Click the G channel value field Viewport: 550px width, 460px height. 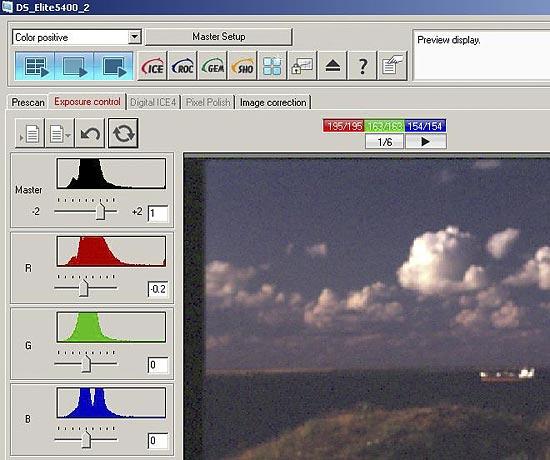(x=158, y=365)
